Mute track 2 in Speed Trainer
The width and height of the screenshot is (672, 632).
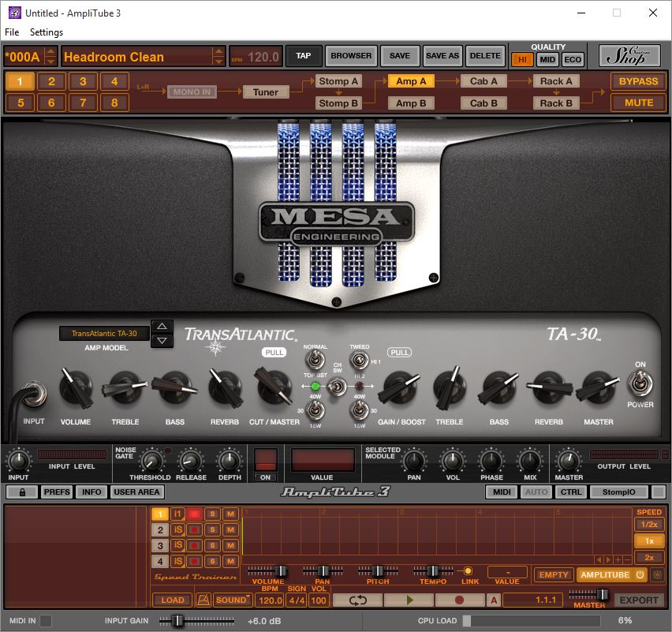coord(230,530)
